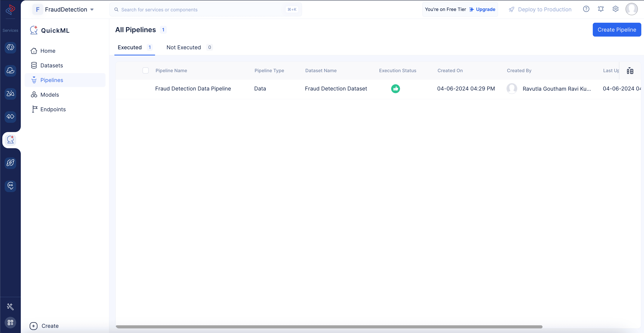The height and width of the screenshot is (333, 644).
Task: Click the Pipelines icon in sidebar
Action: pyautogui.click(x=34, y=80)
